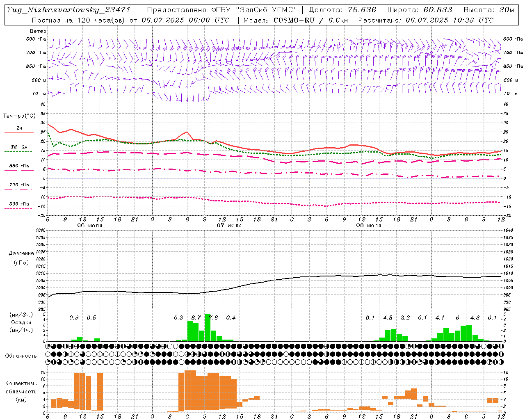Screen dimensions: 525x420
Task: Select the (мм/1ч.) precipitation unit label
Action: pos(21,330)
